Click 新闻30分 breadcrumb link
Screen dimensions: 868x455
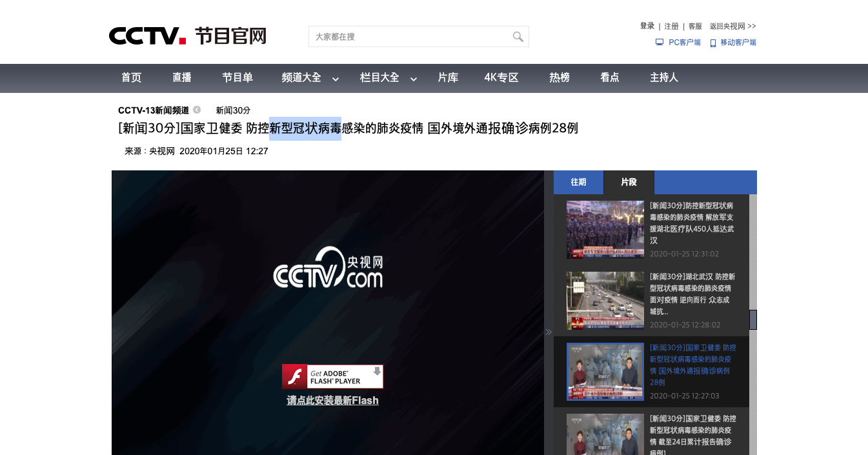coord(233,110)
